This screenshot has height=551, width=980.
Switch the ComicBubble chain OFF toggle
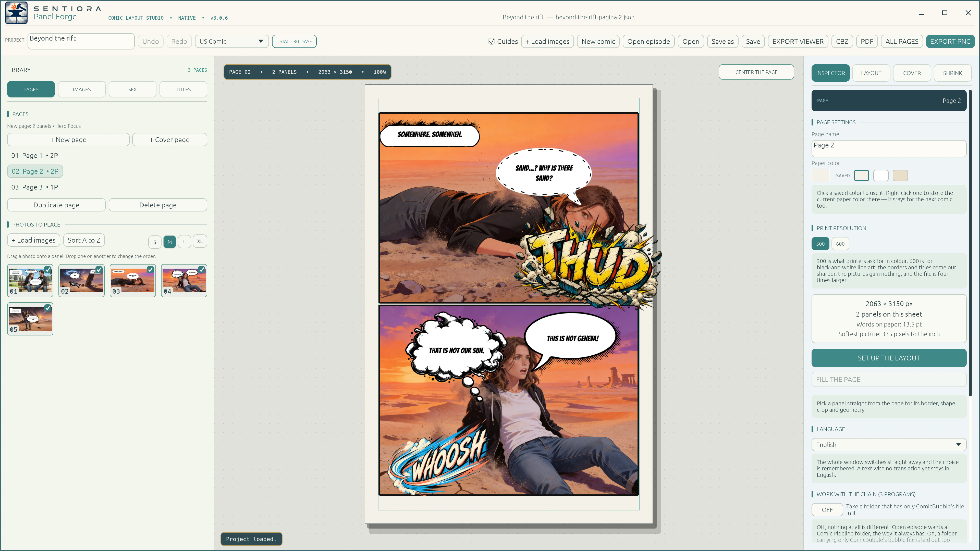point(827,510)
